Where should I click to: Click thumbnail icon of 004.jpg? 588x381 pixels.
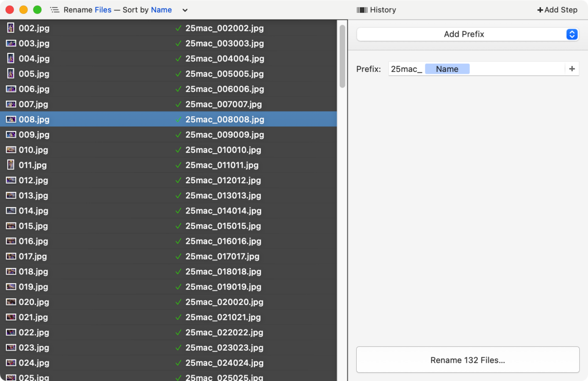(11, 59)
